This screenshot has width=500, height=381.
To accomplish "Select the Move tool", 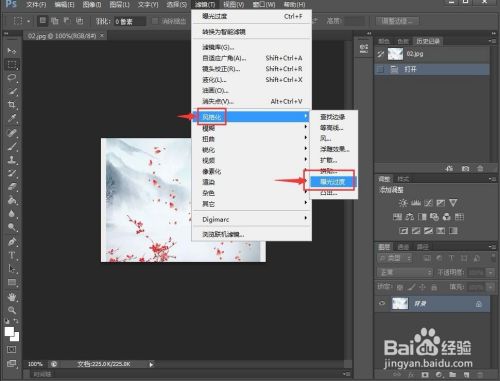I will 12,51.
